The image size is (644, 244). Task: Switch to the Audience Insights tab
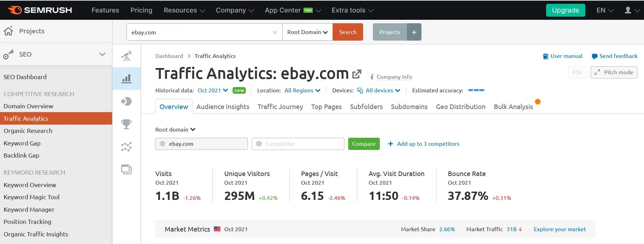(223, 107)
